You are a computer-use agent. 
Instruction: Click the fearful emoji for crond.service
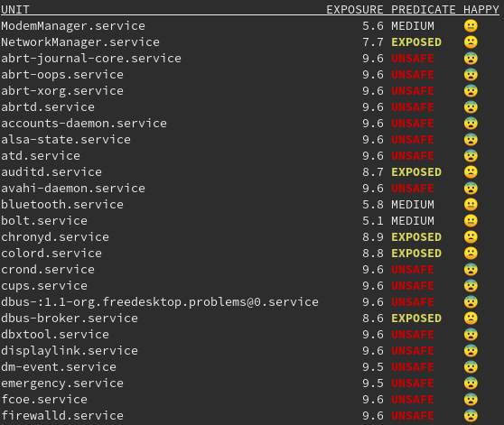[x=471, y=269]
